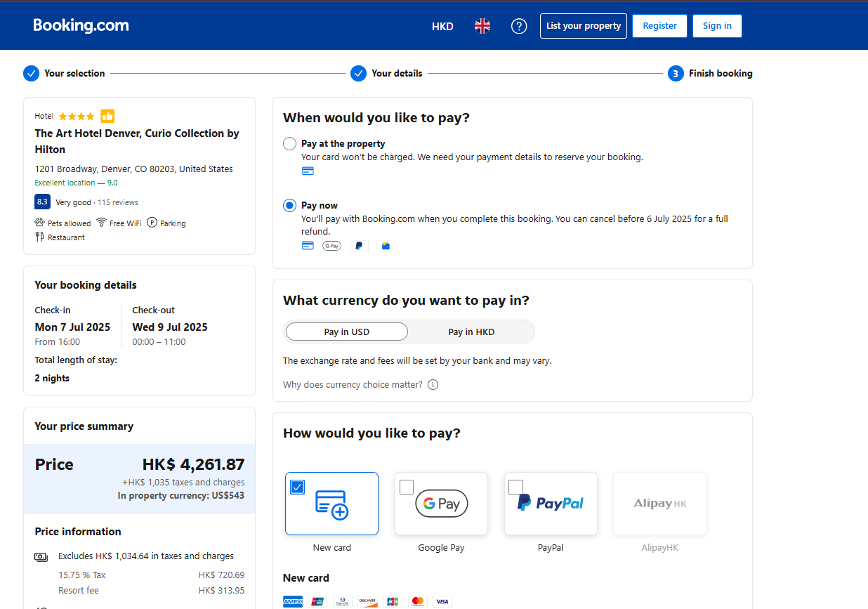The width and height of the screenshot is (868, 609).
Task: Click the info icon beside currency question
Action: [x=433, y=385]
